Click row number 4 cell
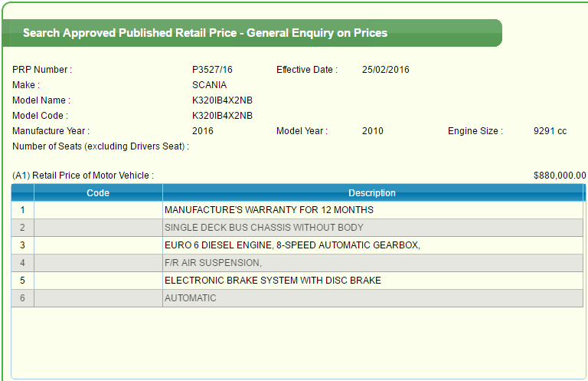The width and height of the screenshot is (588, 381). pos(22,263)
